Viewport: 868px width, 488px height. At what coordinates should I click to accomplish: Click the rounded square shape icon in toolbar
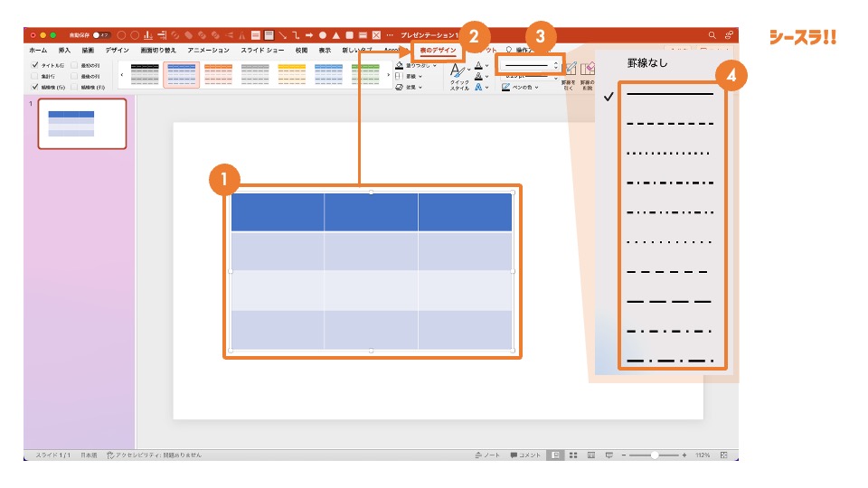tap(350, 35)
